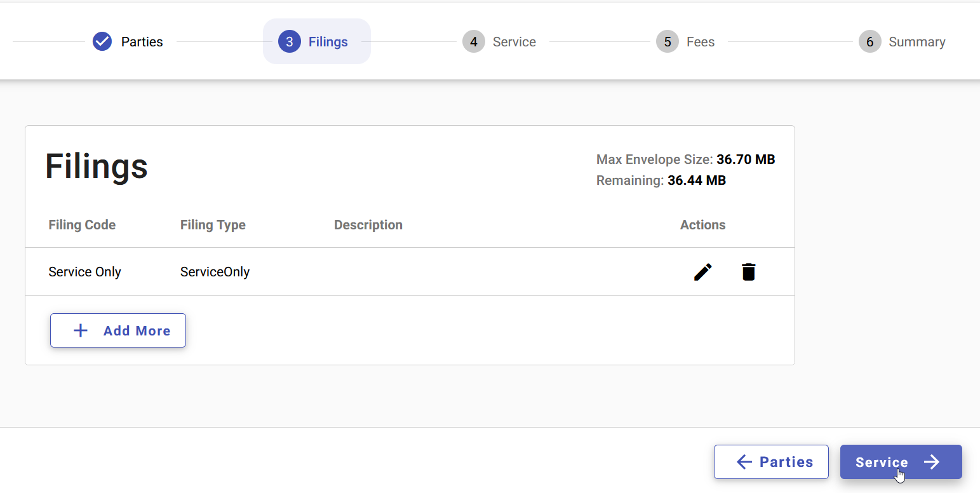The width and height of the screenshot is (980, 493).
Task: Click the step 3 circle in stepper
Action: click(290, 42)
